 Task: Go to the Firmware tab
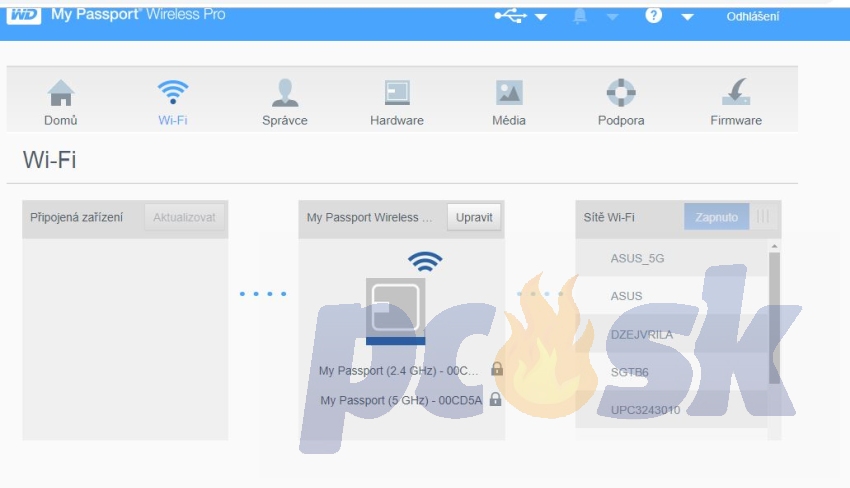(x=736, y=102)
